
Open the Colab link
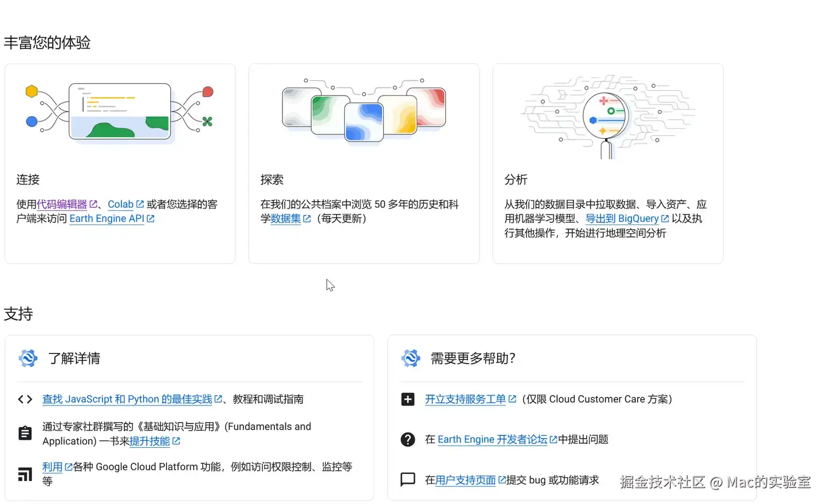click(x=120, y=204)
